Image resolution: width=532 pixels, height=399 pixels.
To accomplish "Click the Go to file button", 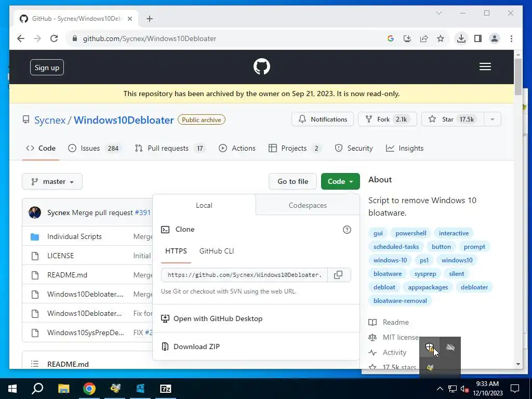I will pos(293,181).
